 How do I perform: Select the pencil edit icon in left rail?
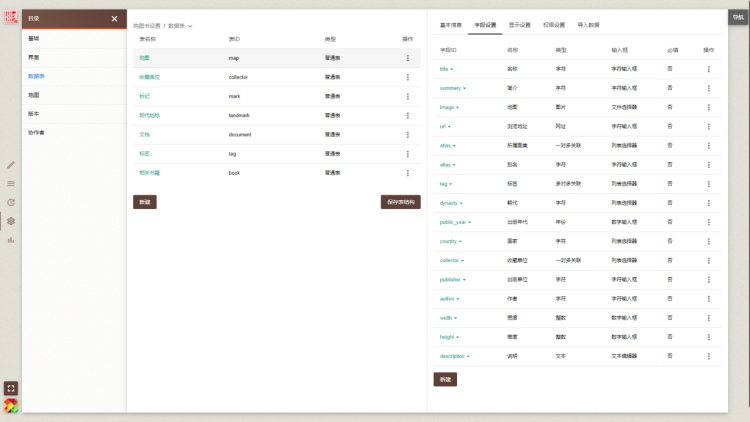pyautogui.click(x=11, y=165)
